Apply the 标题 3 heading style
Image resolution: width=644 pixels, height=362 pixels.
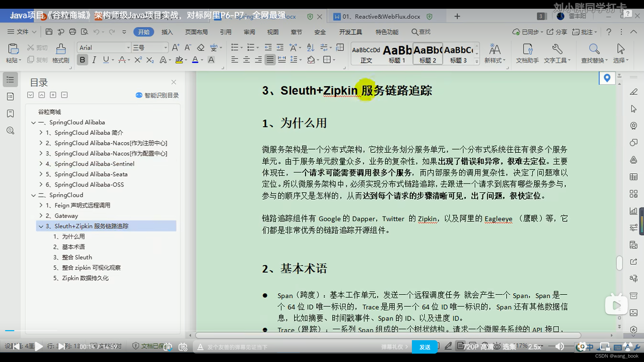pyautogui.click(x=458, y=54)
